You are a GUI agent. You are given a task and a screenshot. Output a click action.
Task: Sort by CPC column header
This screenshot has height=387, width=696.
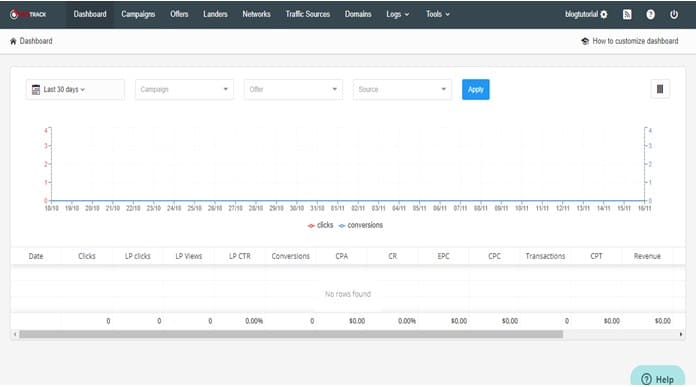494,256
